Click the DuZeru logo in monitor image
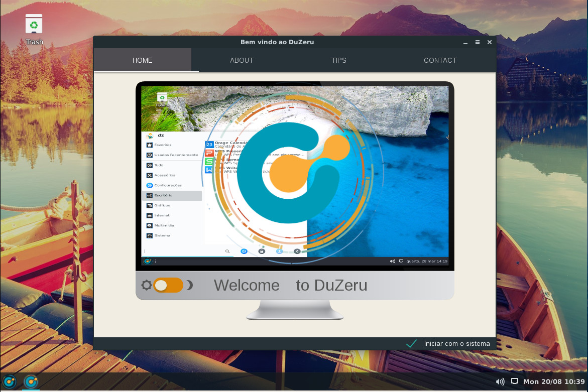The image size is (588, 392). click(x=293, y=173)
